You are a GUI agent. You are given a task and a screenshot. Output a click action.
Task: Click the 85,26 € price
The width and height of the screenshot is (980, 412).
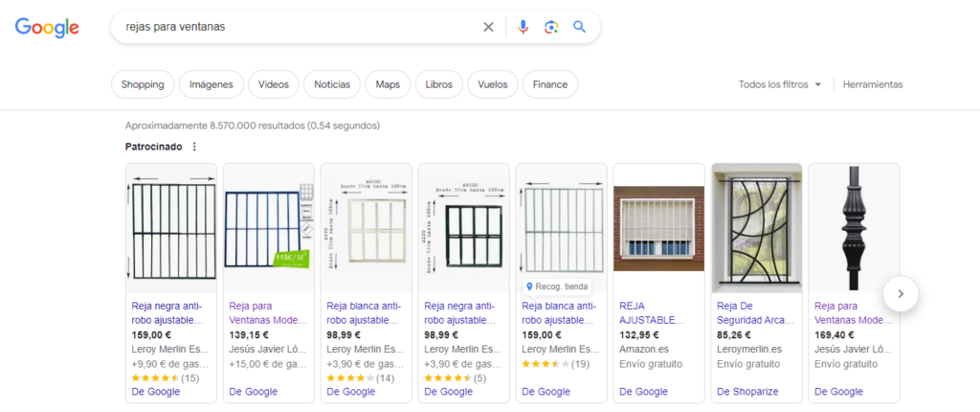[x=733, y=335]
